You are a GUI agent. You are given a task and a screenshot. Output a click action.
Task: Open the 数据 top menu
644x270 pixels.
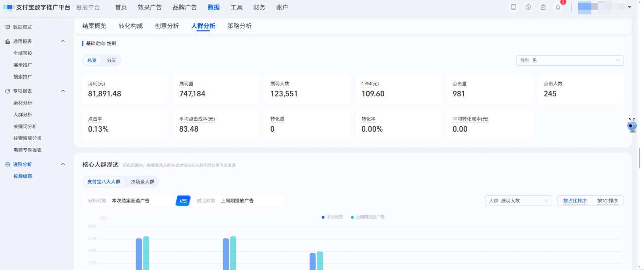coord(213,7)
